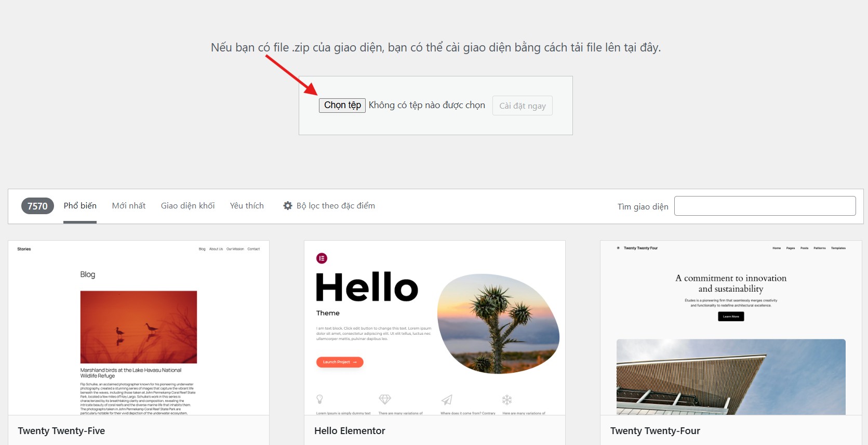
Task: Open the Hello Elementor theme preview
Action: (x=435, y=328)
